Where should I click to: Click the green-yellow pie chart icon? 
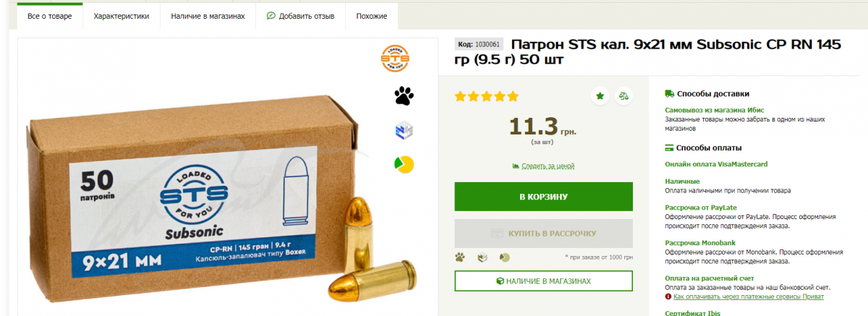point(404,165)
